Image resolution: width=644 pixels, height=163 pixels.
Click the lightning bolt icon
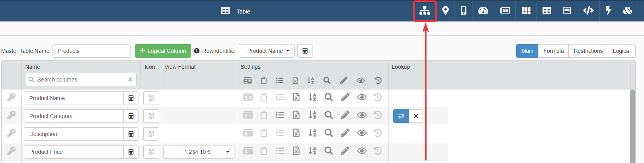point(608,11)
